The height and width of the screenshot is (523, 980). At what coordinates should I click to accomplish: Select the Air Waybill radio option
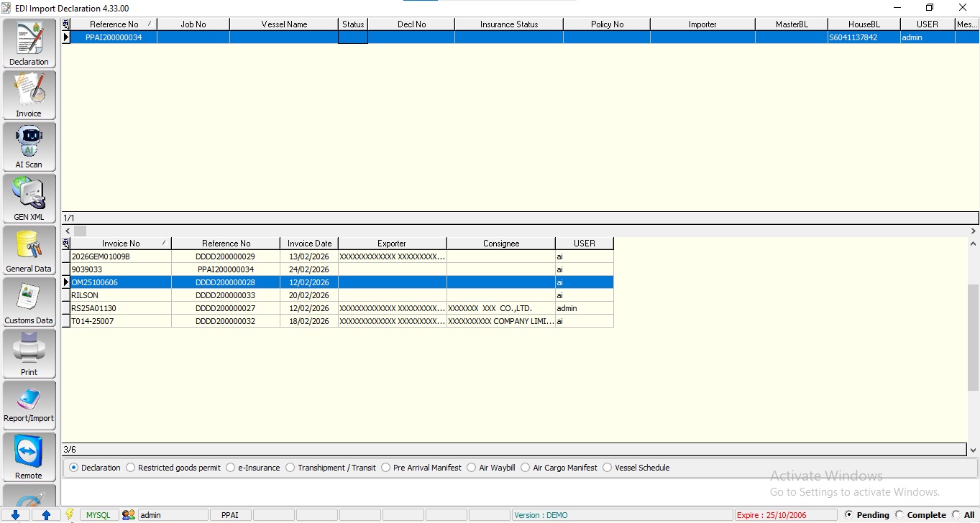472,468
